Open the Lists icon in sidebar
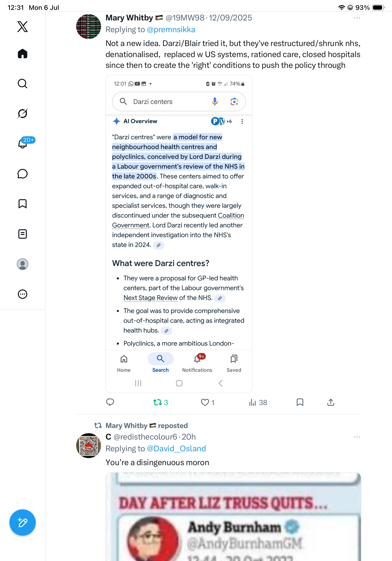The height and width of the screenshot is (561, 392). click(23, 234)
